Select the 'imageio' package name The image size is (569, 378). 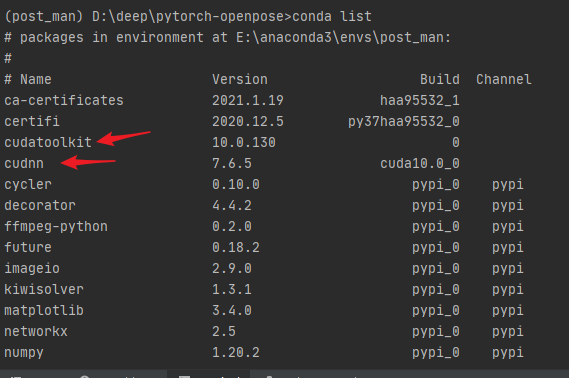pyautogui.click(x=32, y=269)
